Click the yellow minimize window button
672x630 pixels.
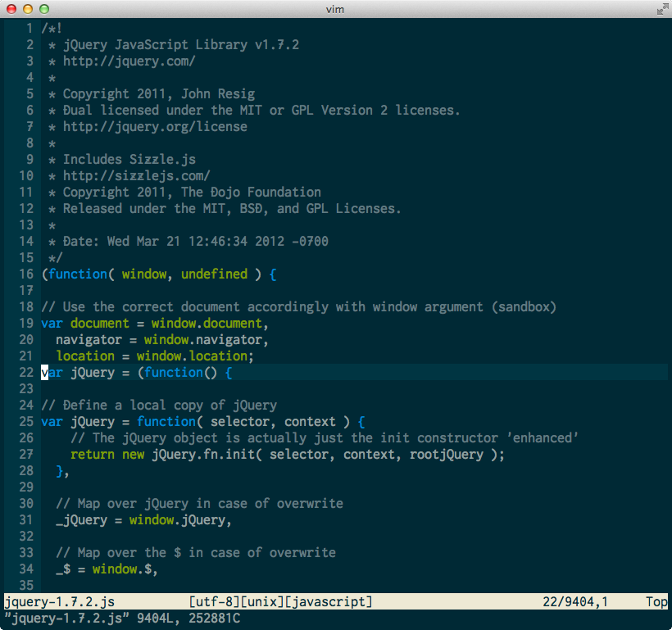pos(28,9)
